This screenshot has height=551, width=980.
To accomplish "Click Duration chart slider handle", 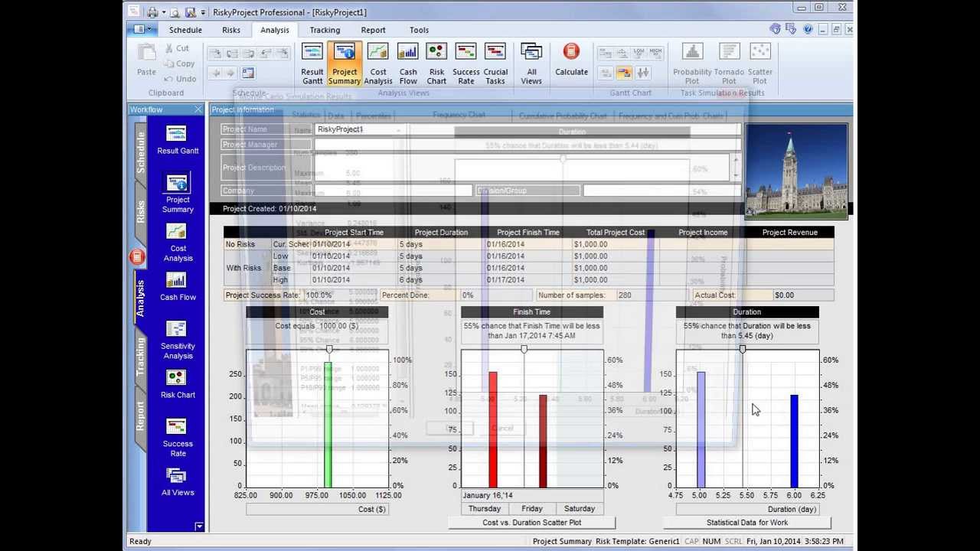I will 742,349.
